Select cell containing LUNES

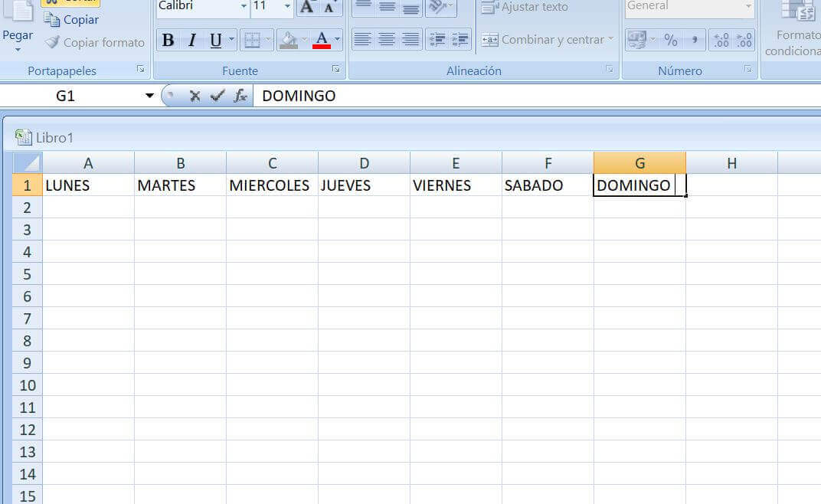pos(88,185)
